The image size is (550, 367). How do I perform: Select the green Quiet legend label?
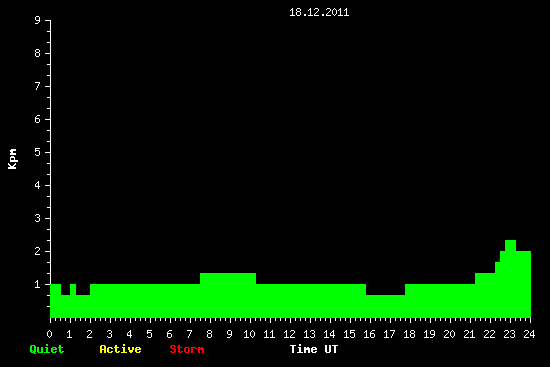pyautogui.click(x=47, y=349)
